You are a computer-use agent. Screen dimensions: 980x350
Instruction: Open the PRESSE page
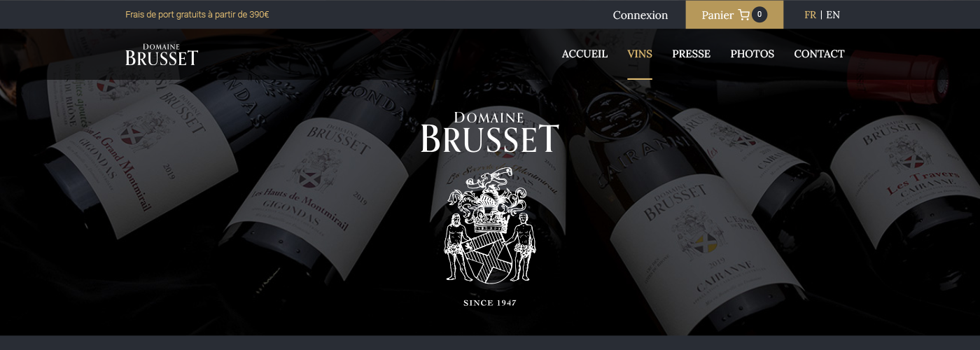691,54
